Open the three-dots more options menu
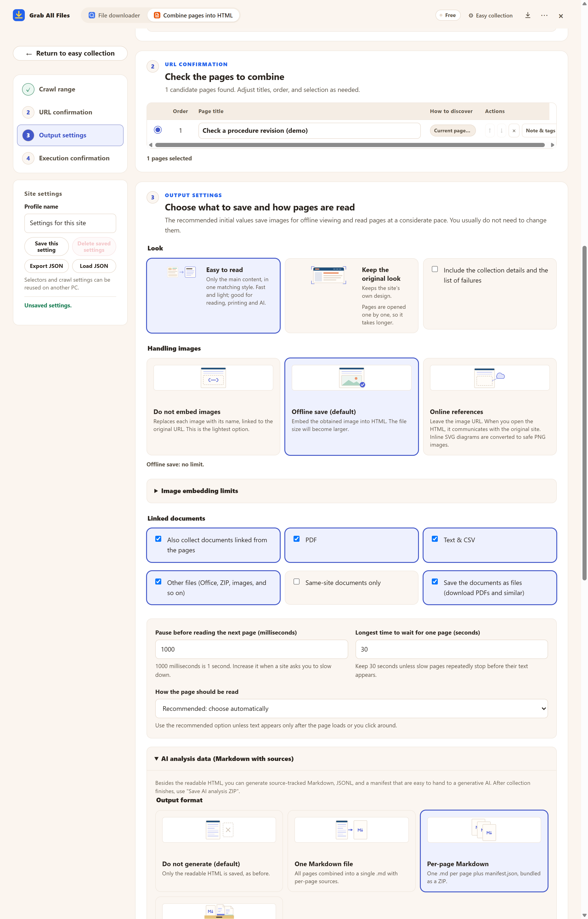 544,15
